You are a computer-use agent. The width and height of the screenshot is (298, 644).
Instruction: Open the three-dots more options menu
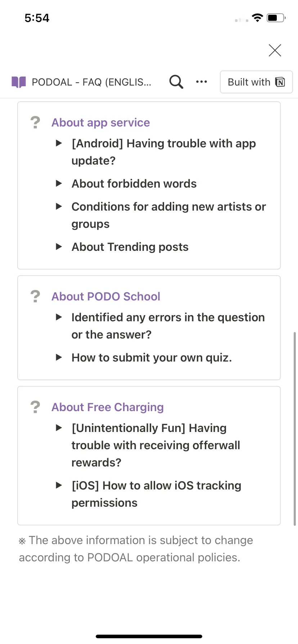202,82
